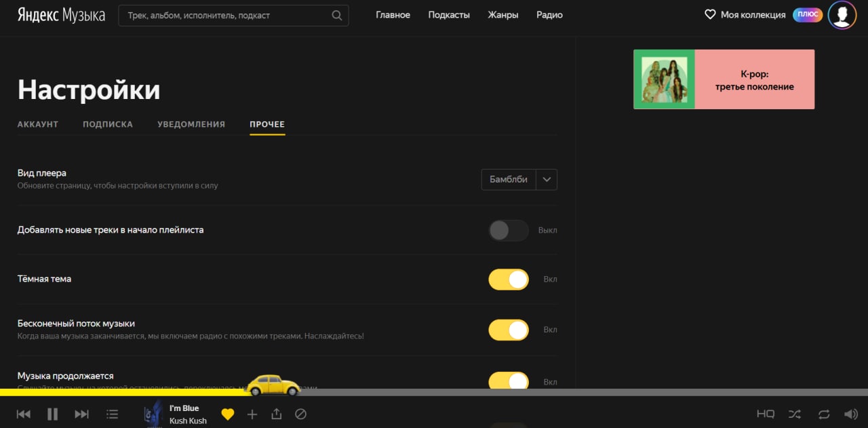Click the track title I'm Blue

click(184, 408)
